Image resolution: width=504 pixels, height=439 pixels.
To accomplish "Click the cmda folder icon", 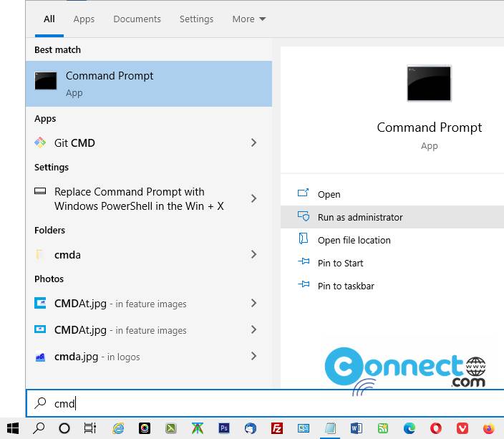I will pos(39,255).
